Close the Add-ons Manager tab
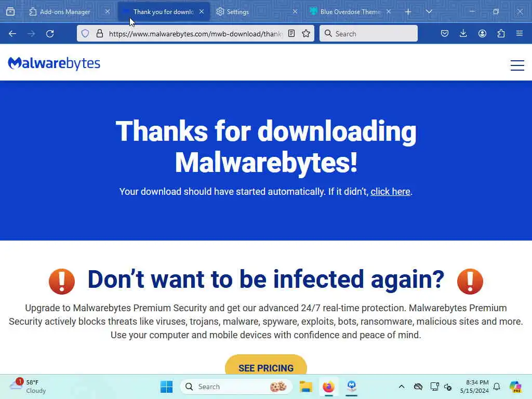 coord(107,11)
